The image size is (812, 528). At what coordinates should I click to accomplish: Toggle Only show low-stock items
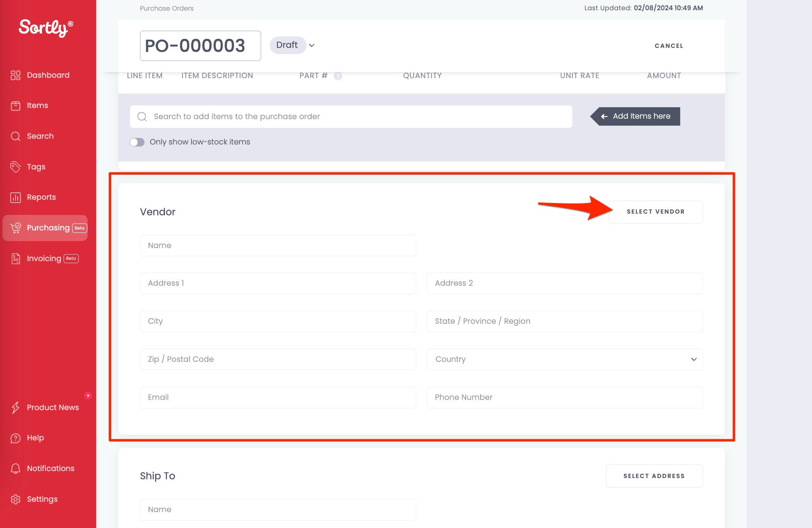(137, 142)
